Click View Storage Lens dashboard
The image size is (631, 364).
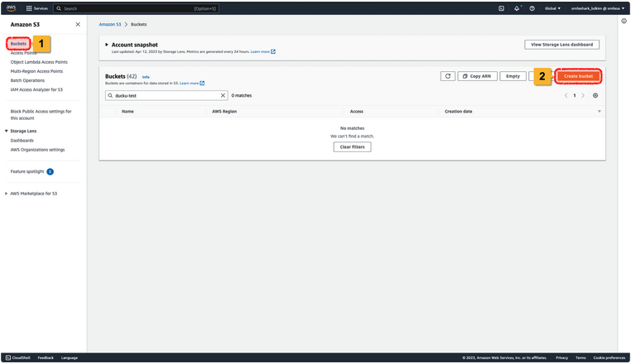coord(561,45)
